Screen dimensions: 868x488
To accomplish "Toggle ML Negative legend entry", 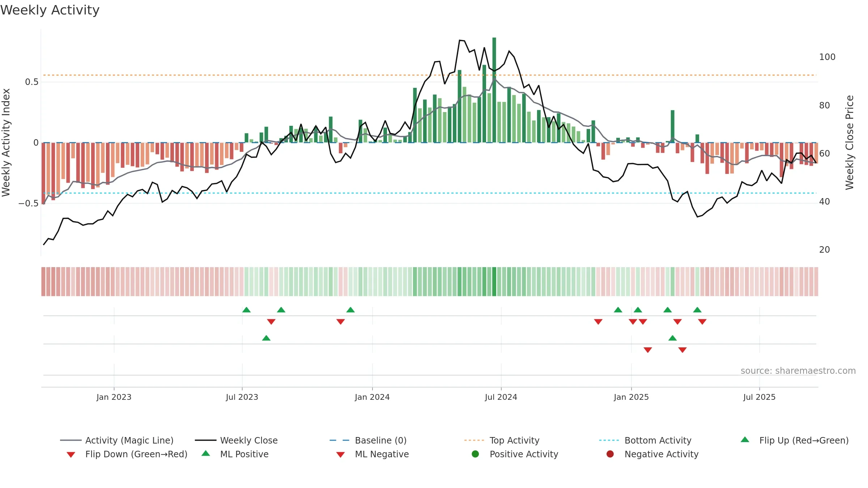I will (x=373, y=454).
